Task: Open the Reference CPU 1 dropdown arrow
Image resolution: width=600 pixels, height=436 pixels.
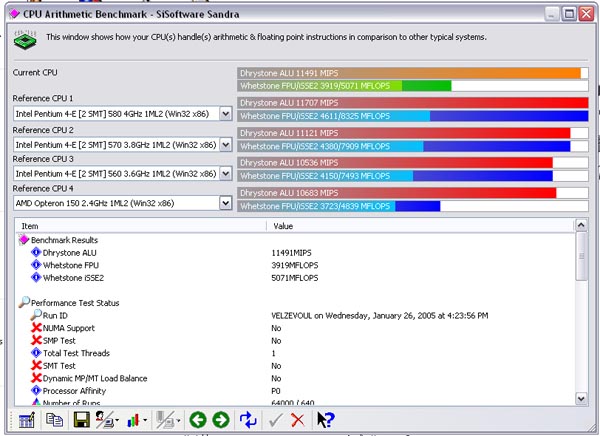Action: (x=226, y=114)
